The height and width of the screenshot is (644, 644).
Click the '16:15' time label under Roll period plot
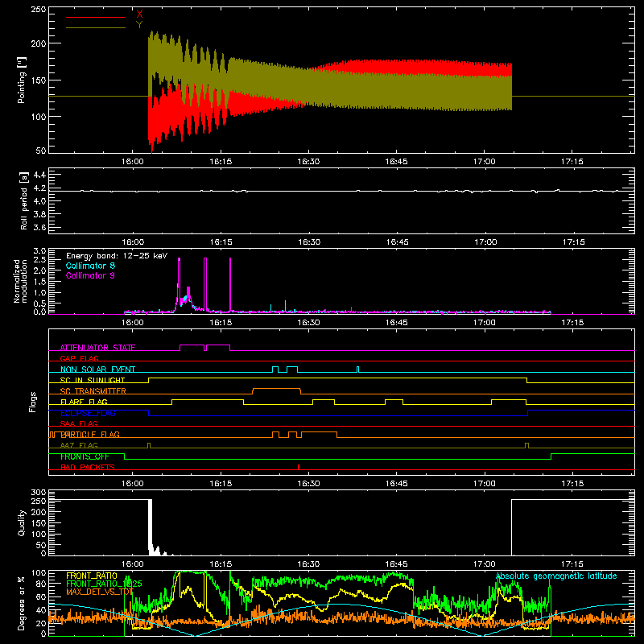coord(221,242)
